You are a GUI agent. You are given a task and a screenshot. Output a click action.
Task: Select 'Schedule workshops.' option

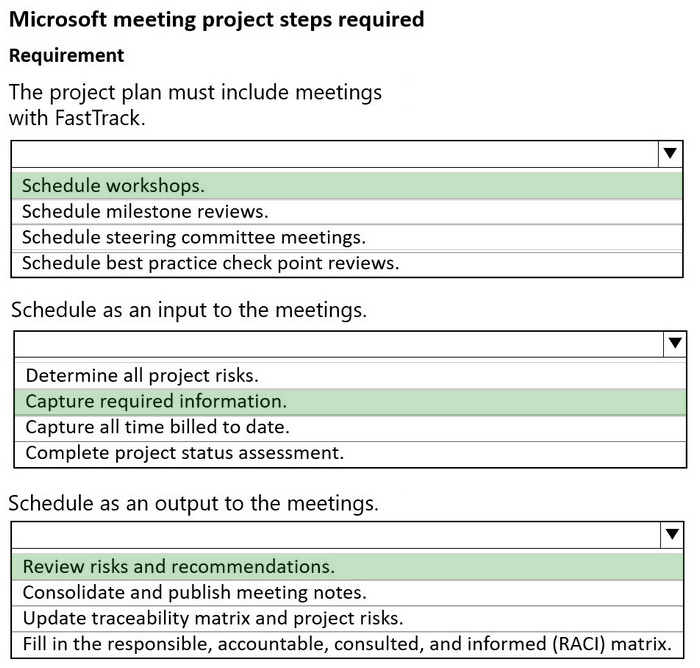click(x=347, y=186)
